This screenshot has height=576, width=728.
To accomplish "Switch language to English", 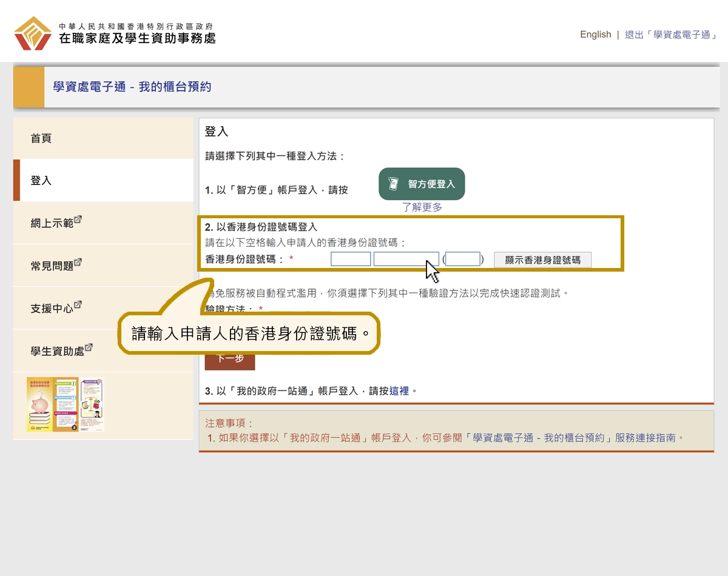I will (x=595, y=35).
